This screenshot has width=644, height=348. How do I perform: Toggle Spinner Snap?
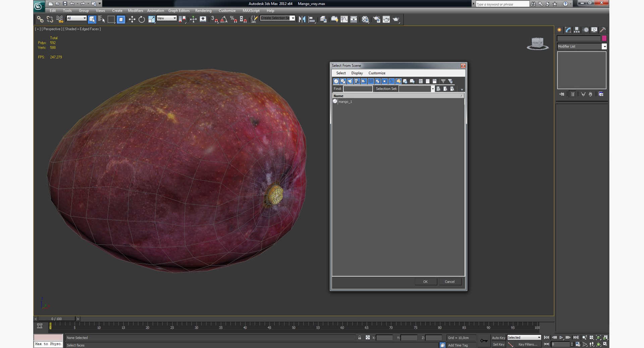coord(244,19)
